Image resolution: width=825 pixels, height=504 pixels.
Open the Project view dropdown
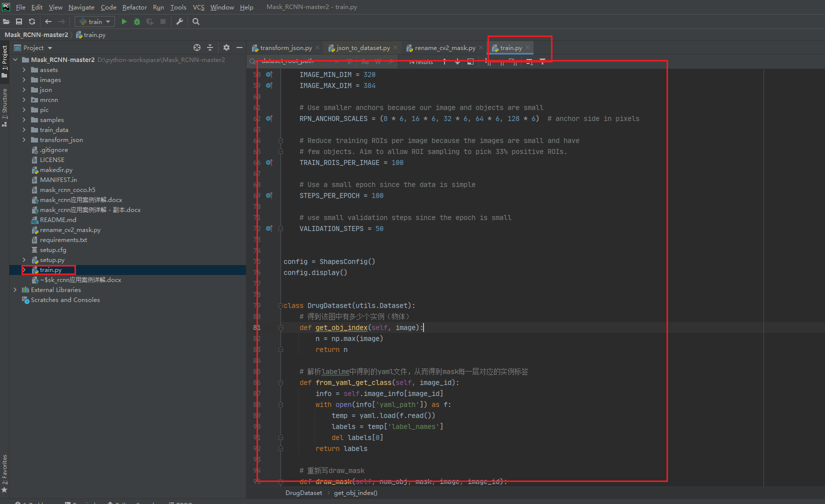pos(33,47)
